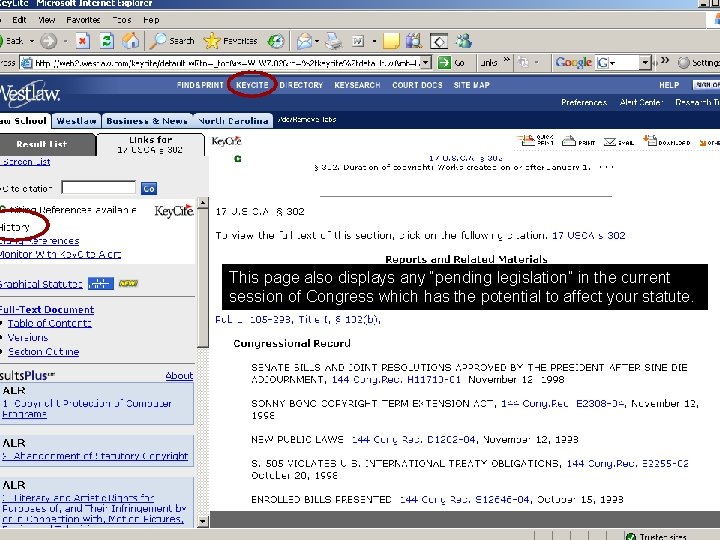The width and height of the screenshot is (720, 540).
Task: Switch to the Westlaw tab
Action: (x=76, y=121)
